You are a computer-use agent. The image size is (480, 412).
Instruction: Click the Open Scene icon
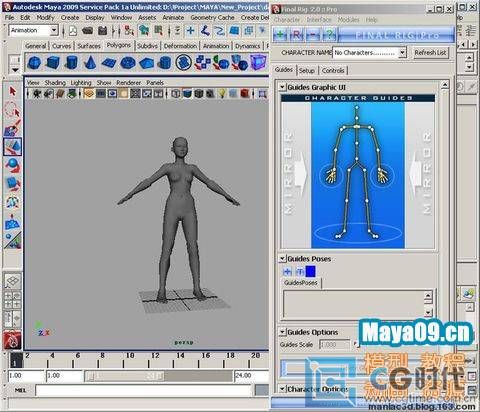pyautogui.click(x=87, y=31)
